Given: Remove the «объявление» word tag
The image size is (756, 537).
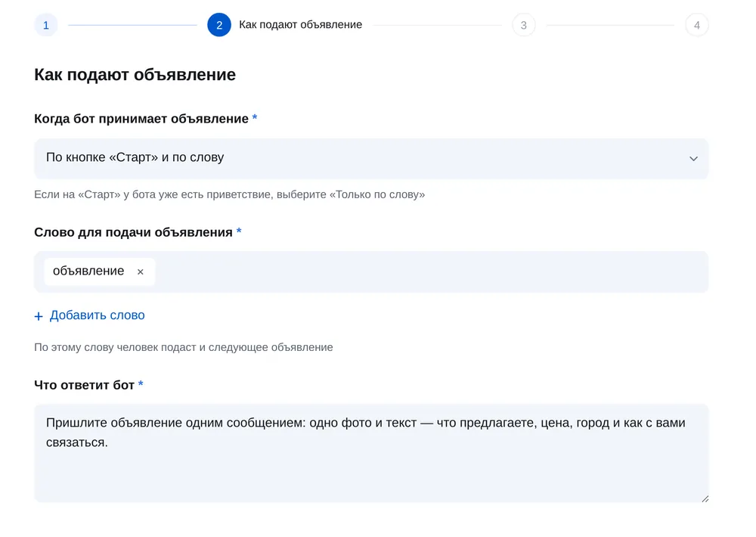Looking at the screenshot, I should click(x=141, y=272).
